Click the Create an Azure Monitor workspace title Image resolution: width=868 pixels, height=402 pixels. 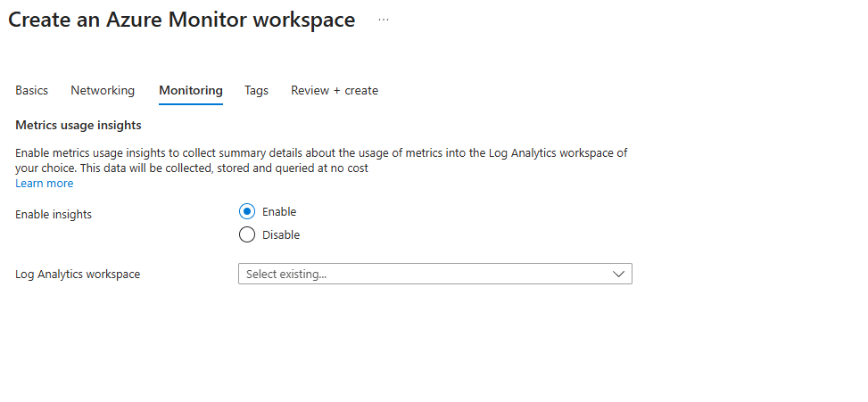pyautogui.click(x=182, y=20)
